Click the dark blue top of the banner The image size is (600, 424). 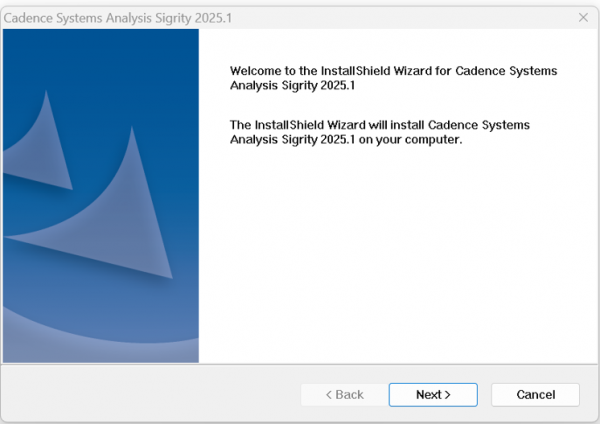point(101,54)
